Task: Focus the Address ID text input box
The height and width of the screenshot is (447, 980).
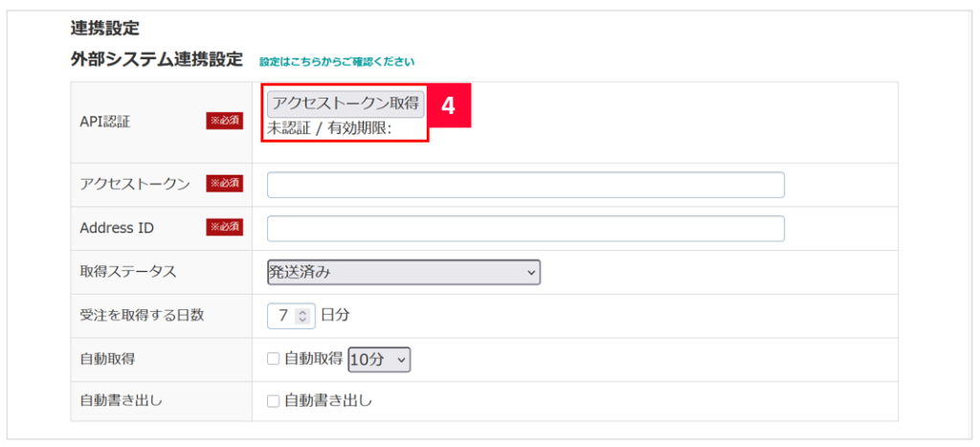Action: 525,229
